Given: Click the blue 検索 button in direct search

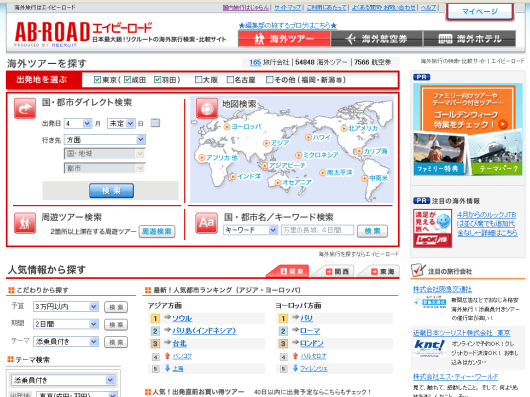Looking at the screenshot, I should point(111,191).
